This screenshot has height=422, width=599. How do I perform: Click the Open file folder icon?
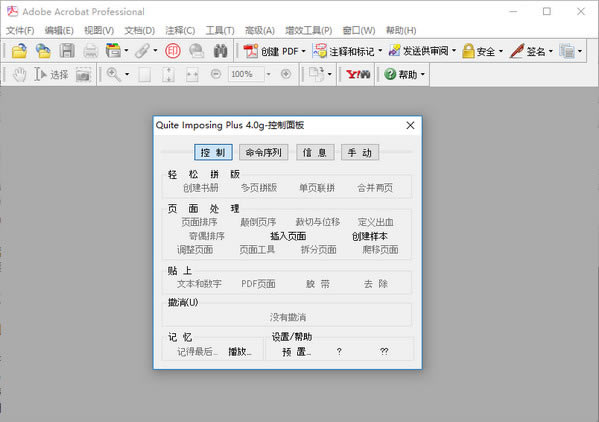[x=19, y=51]
